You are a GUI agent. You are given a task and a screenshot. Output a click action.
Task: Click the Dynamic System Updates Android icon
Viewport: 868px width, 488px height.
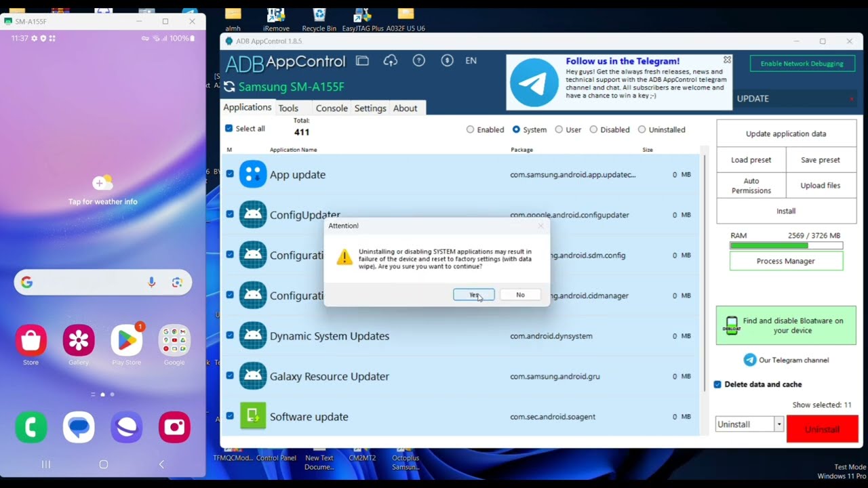(x=253, y=335)
